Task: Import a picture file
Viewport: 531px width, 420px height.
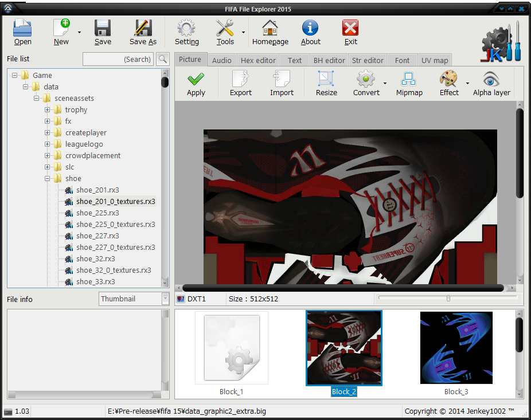Action: pos(282,84)
